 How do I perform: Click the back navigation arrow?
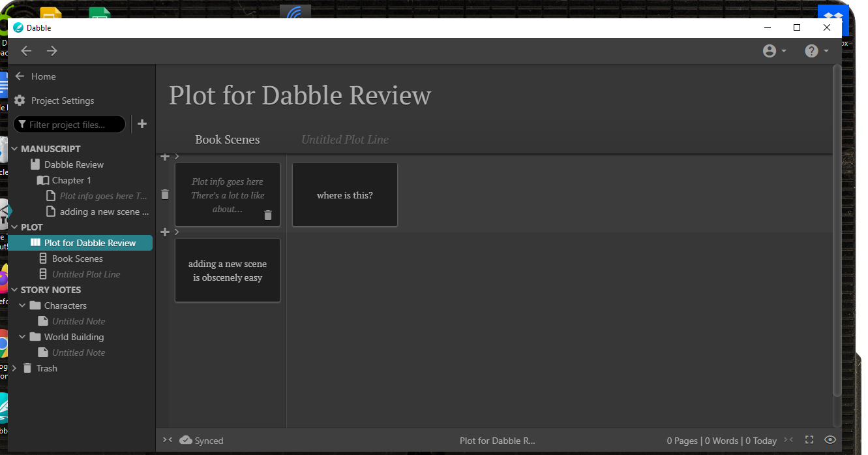pyautogui.click(x=26, y=51)
